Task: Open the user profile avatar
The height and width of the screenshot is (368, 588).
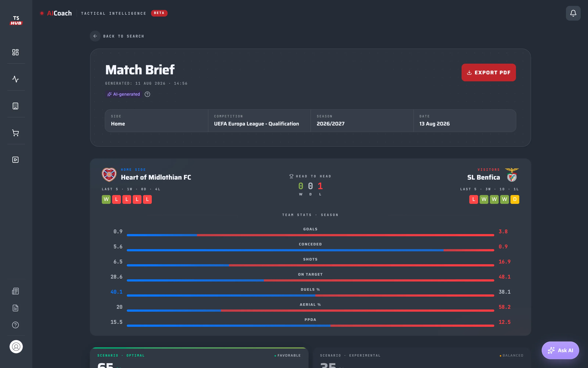Action: [16, 347]
